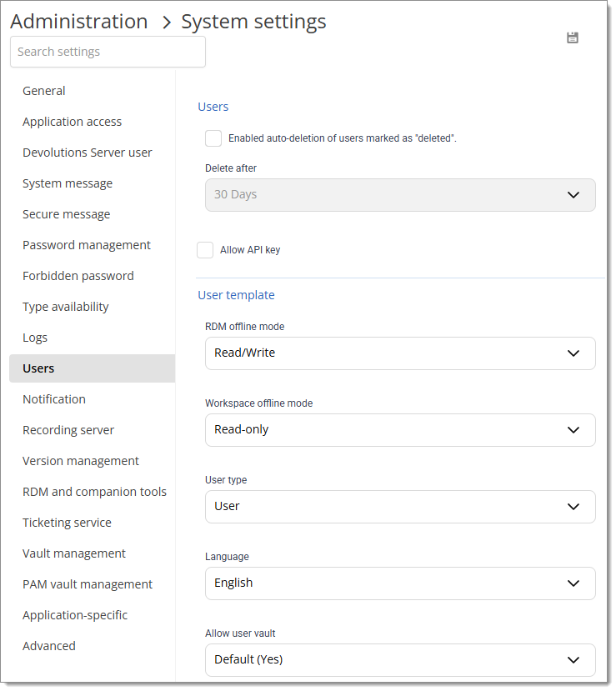Open the RDM offline mode dropdown
Image resolution: width=616 pixels, height=691 pixels.
coord(400,353)
